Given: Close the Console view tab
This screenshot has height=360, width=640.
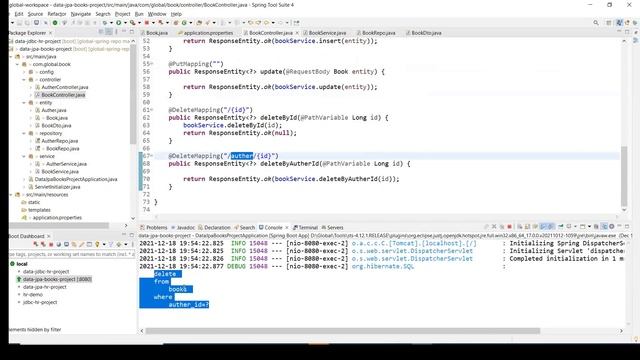Looking at the screenshot, I should [287, 228].
